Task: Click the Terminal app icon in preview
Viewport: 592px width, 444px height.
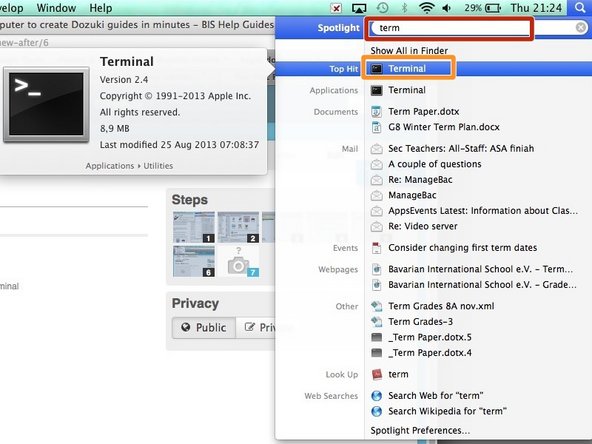Action: click(x=46, y=105)
